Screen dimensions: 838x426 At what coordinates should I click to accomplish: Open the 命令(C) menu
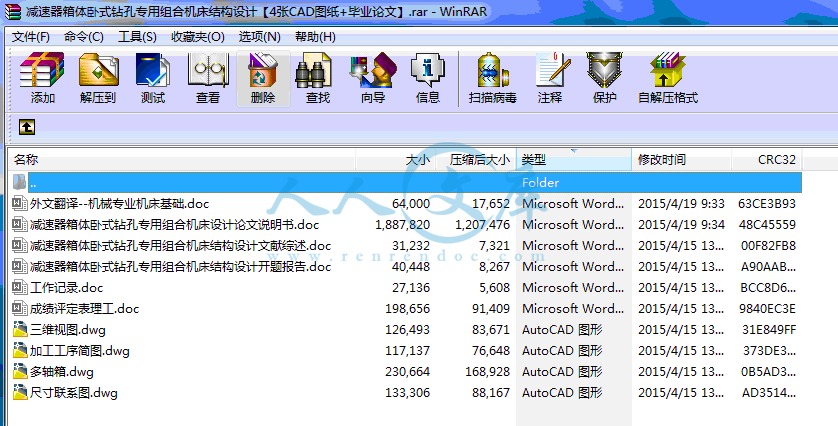(83, 36)
